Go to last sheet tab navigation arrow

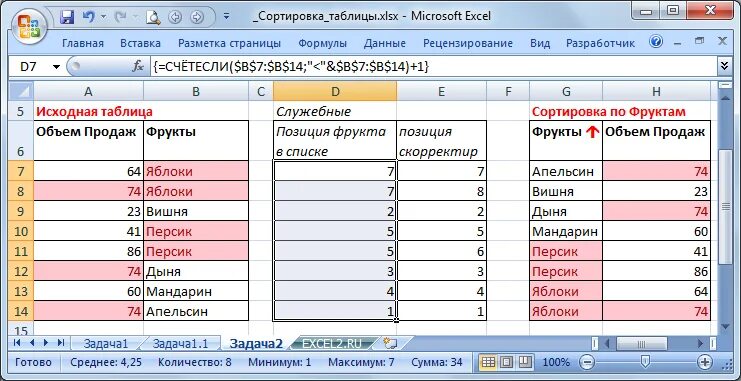coord(61,343)
